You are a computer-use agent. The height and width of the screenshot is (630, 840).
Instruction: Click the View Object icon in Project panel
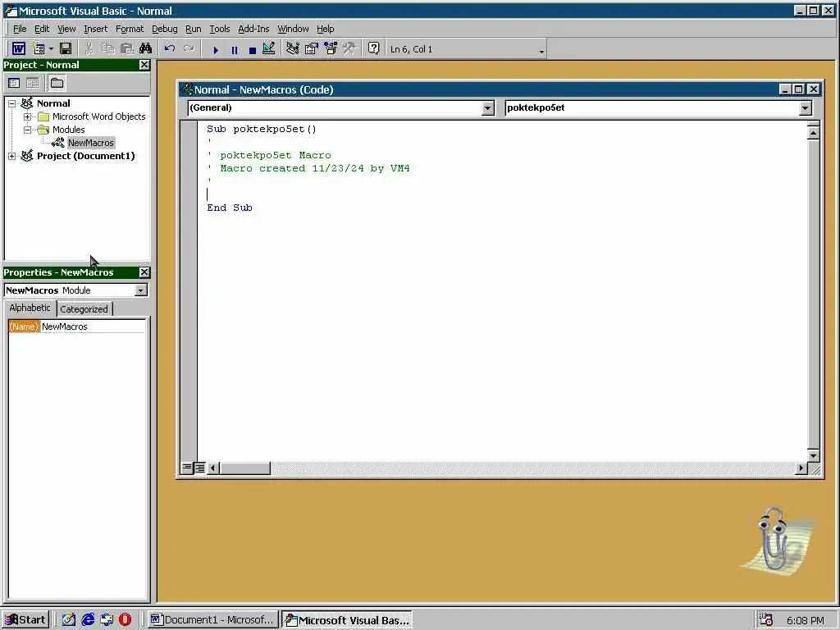pos(33,83)
